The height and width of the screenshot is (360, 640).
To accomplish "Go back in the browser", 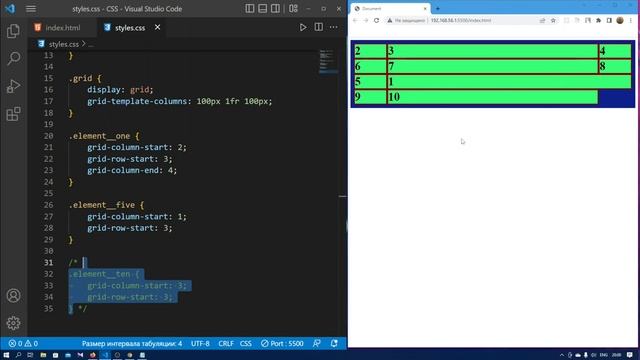I will (x=355, y=20).
